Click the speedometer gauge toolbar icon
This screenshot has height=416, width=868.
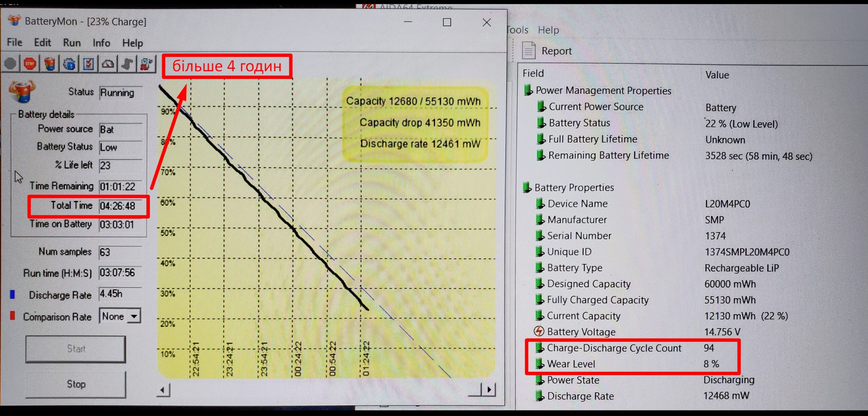(x=108, y=64)
